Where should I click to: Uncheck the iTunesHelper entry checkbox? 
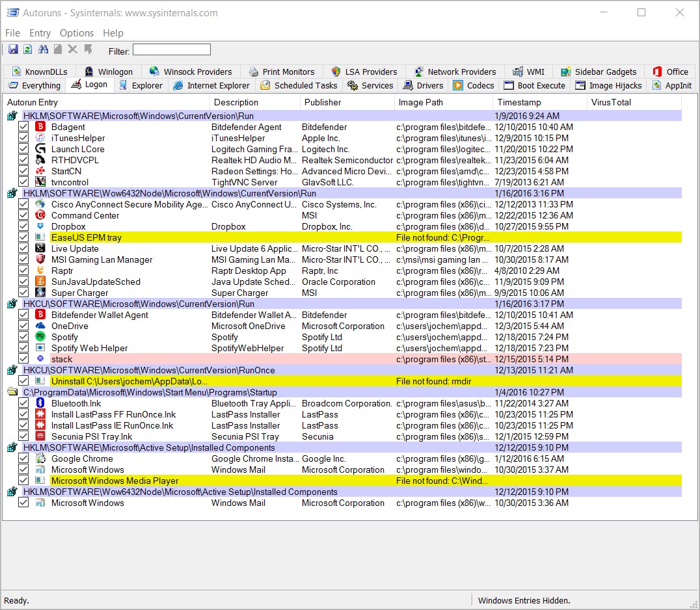tap(23, 138)
